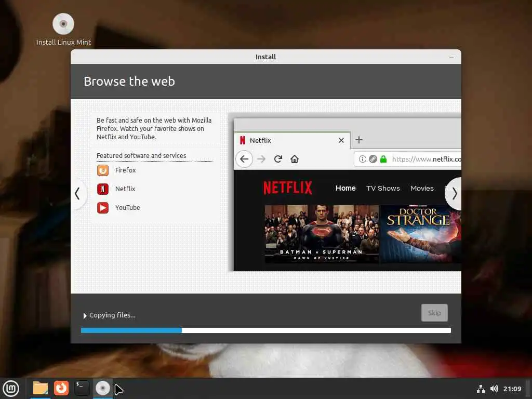Select Home in the Netflix navigation

tap(345, 188)
